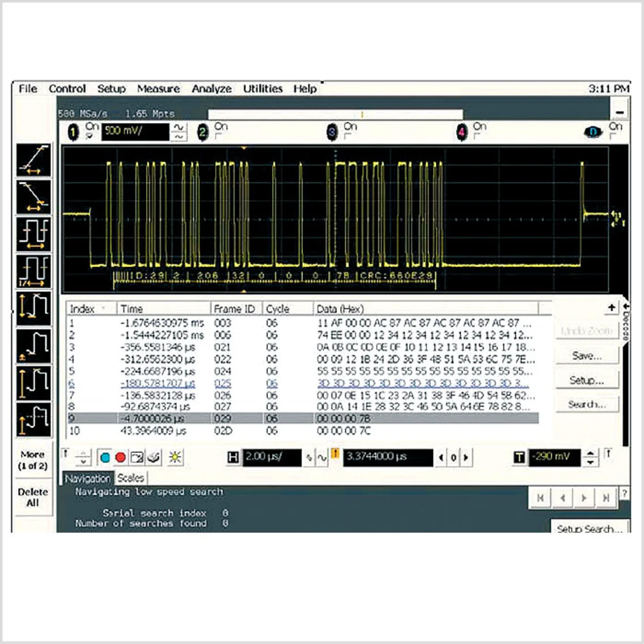Expand the Decode side panel arrow
The width and height of the screenshot is (644, 644).
pyautogui.click(x=626, y=306)
